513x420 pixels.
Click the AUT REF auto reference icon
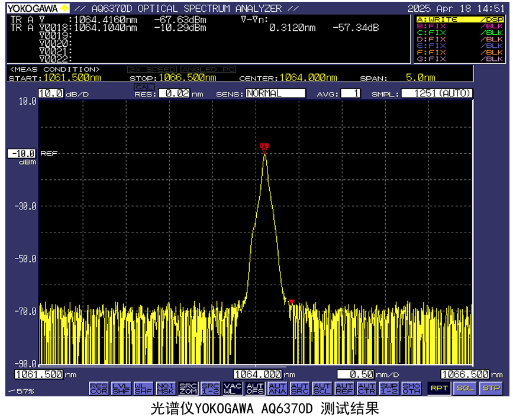click(344, 388)
